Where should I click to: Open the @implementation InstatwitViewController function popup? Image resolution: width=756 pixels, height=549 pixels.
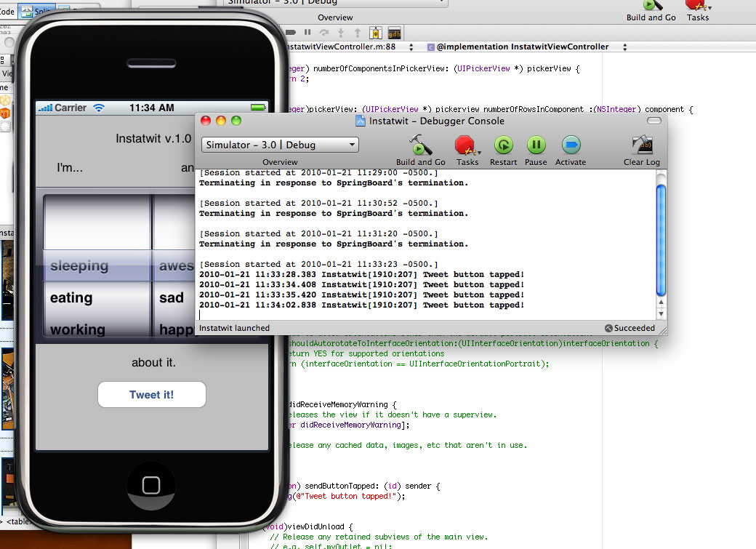[522, 47]
